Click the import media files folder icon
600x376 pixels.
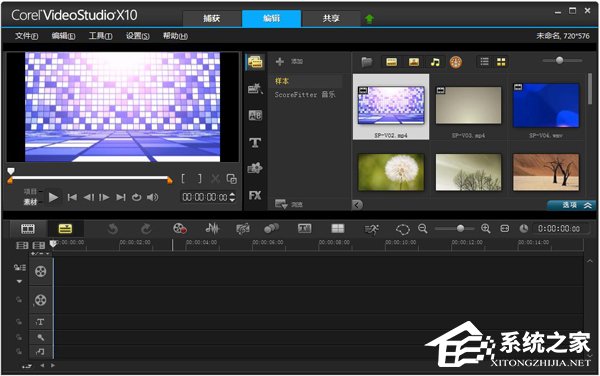coord(367,62)
